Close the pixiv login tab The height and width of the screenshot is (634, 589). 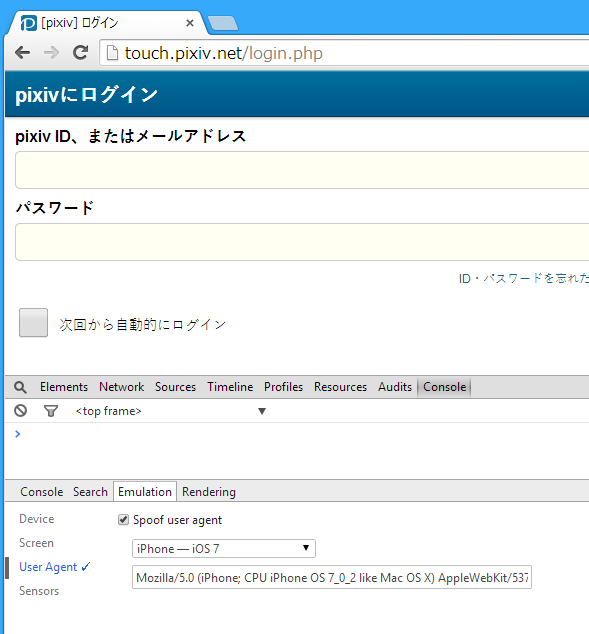click(x=190, y=23)
